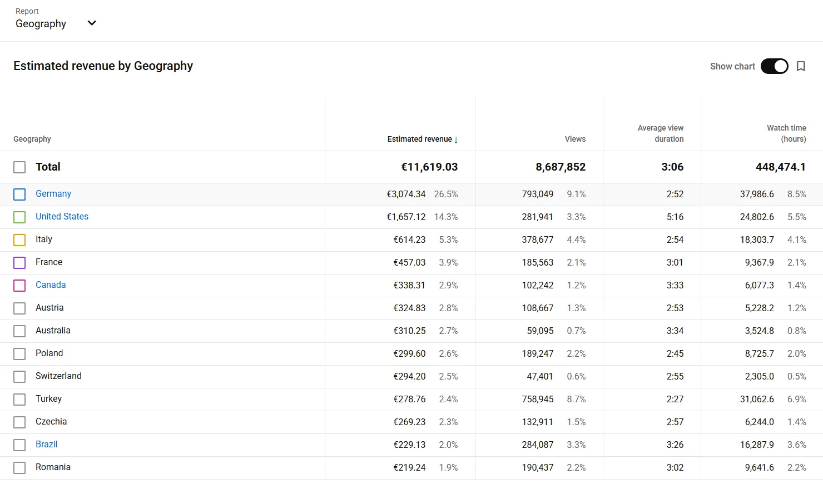This screenshot has width=823, height=504.
Task: Toggle the Switzerland row checkbox
Action: click(19, 377)
